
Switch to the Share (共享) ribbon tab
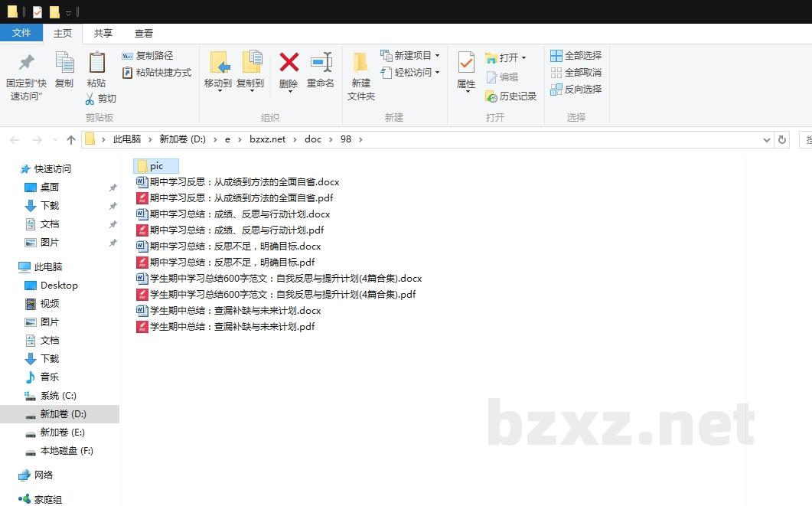pyautogui.click(x=103, y=34)
